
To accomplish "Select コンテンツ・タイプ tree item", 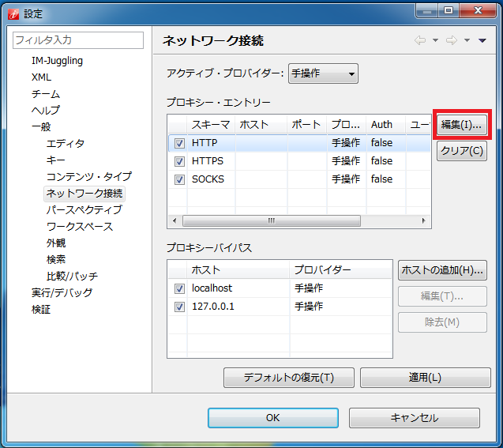I will click(89, 176).
